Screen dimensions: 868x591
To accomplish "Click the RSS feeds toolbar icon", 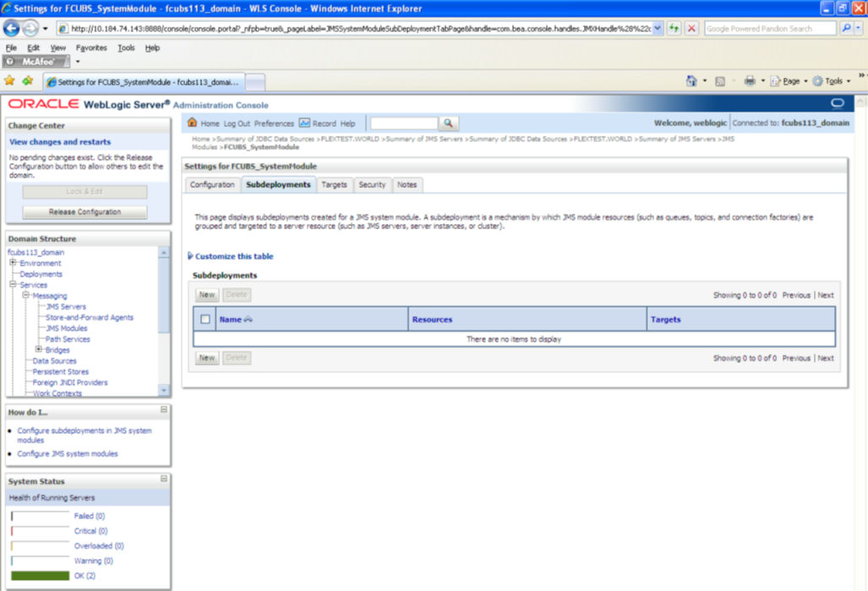I will pos(719,81).
